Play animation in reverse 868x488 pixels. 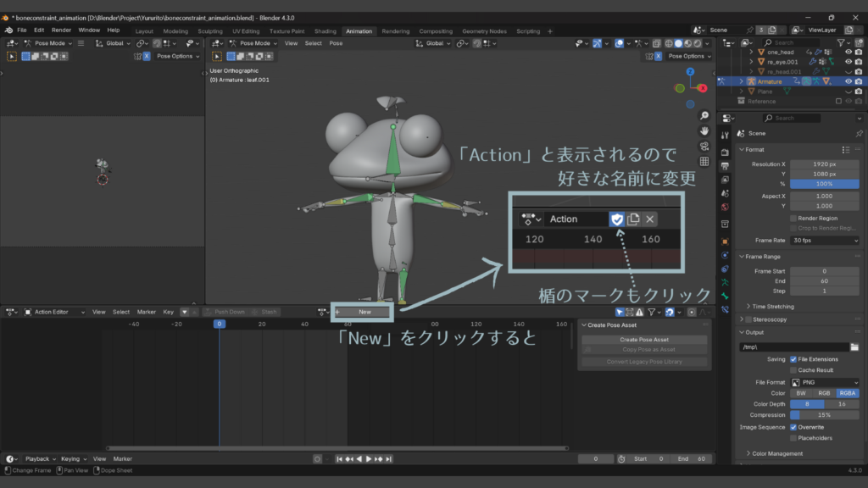pos(359,458)
